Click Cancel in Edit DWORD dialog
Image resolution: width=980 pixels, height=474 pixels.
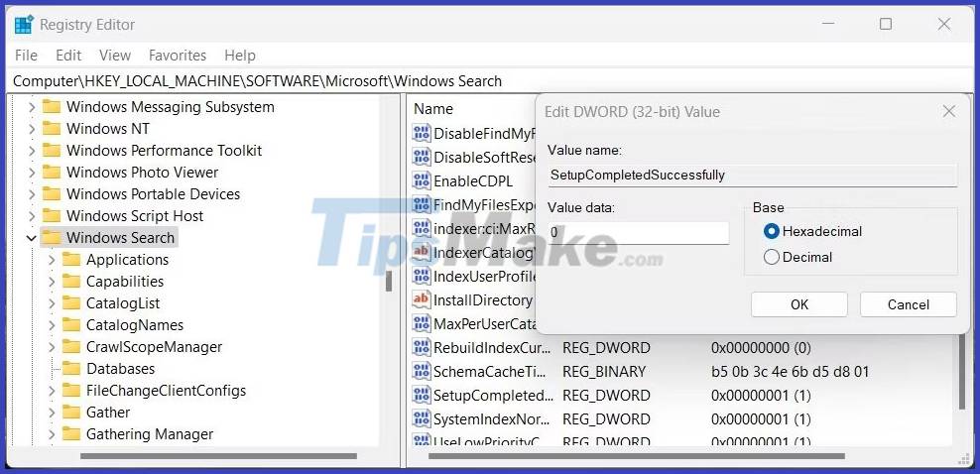(x=909, y=304)
